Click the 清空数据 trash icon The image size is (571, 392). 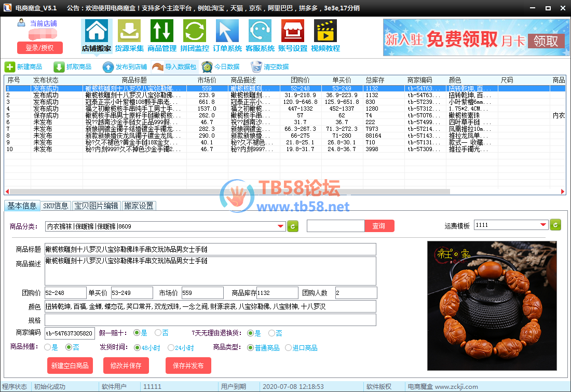(256, 66)
